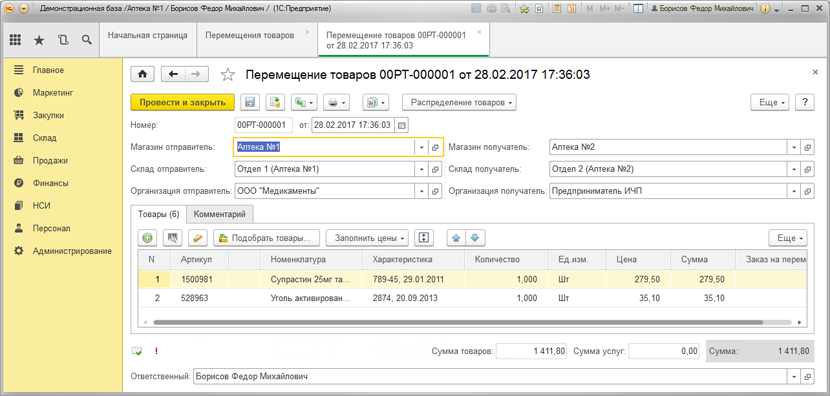
Task: Expand Организация отправитель dropdown arrow
Action: [x=421, y=191]
